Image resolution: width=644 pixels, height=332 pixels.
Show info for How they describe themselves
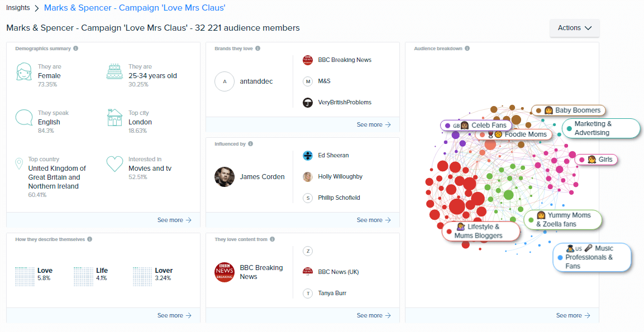click(x=89, y=239)
